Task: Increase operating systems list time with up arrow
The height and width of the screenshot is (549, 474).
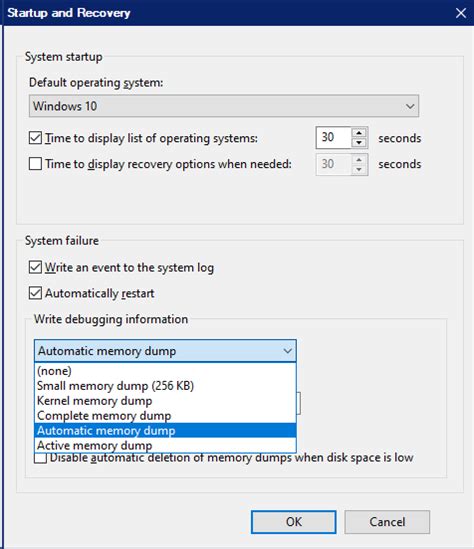Action: pyautogui.click(x=359, y=133)
